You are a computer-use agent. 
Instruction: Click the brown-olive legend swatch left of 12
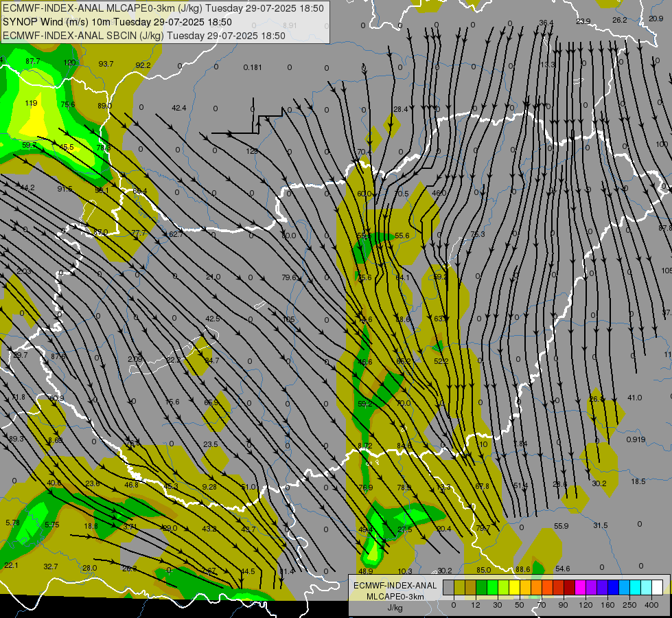coord(471,587)
